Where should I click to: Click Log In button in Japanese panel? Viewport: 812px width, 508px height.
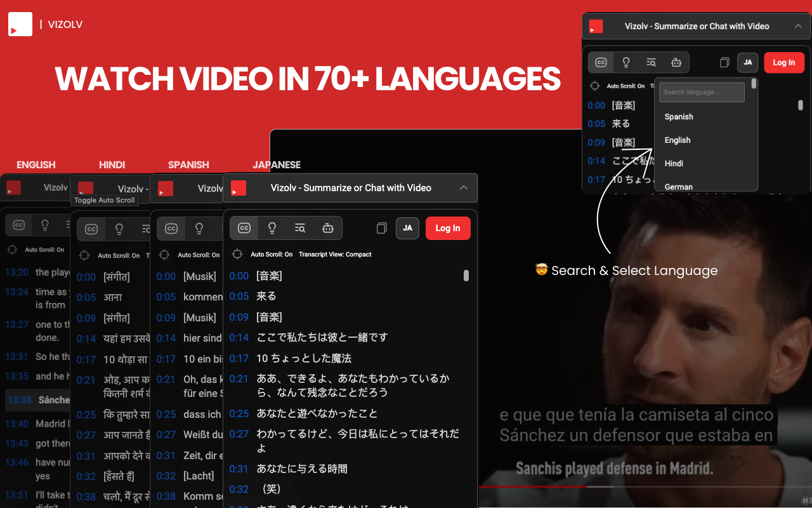(448, 228)
